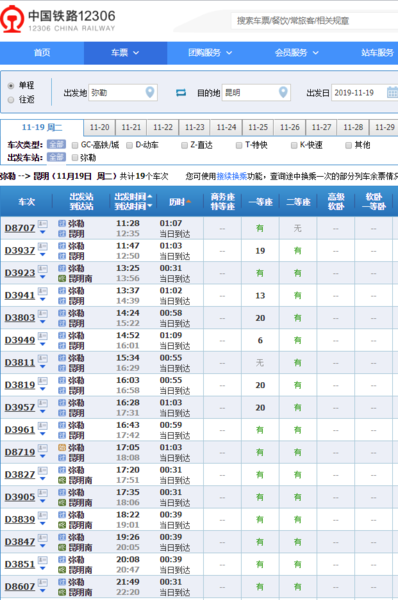The width and height of the screenshot is (398, 600).
Task: Expand stops for train D3937 via blue arrow
Action: pos(42,255)
